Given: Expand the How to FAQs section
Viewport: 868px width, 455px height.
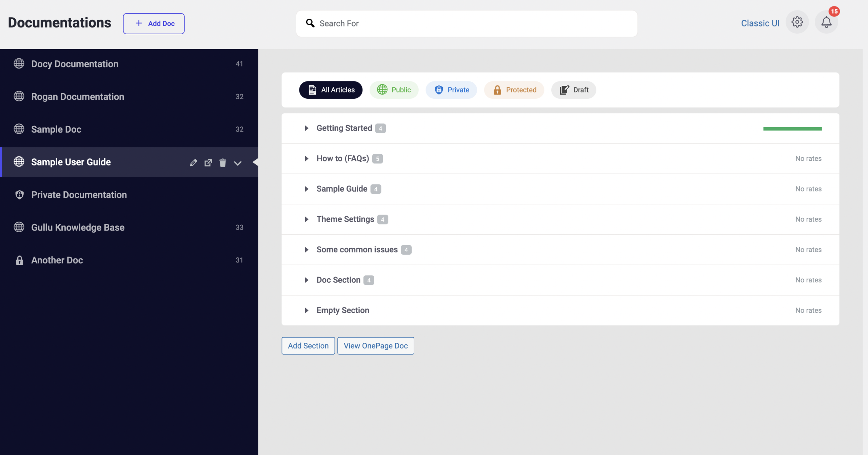Looking at the screenshot, I should 306,158.
